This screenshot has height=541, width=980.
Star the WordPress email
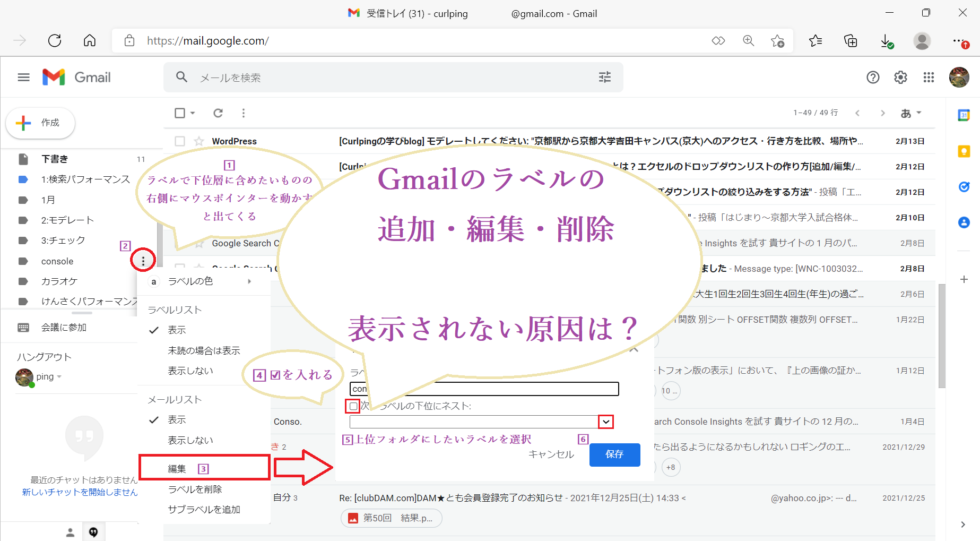[198, 141]
